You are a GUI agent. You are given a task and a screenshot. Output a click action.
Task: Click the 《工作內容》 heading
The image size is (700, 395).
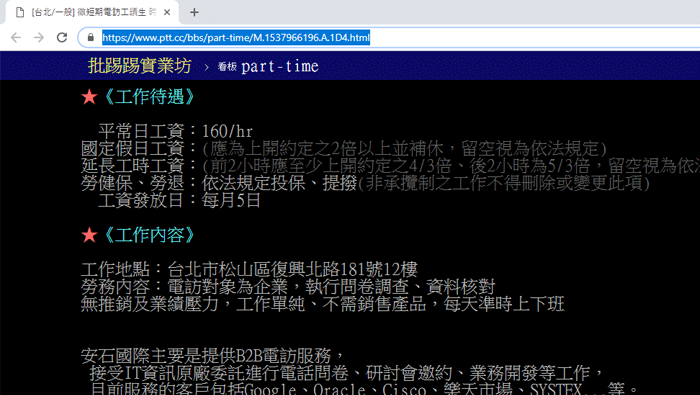point(150,235)
